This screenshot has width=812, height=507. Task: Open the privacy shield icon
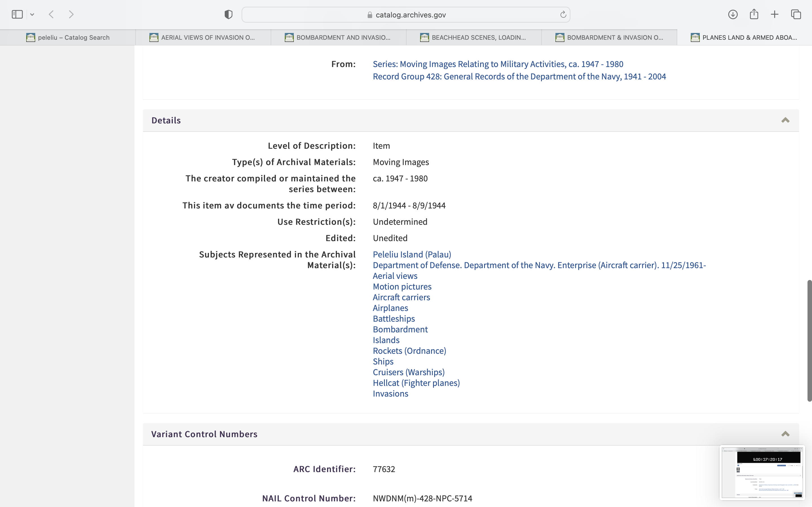[228, 14]
